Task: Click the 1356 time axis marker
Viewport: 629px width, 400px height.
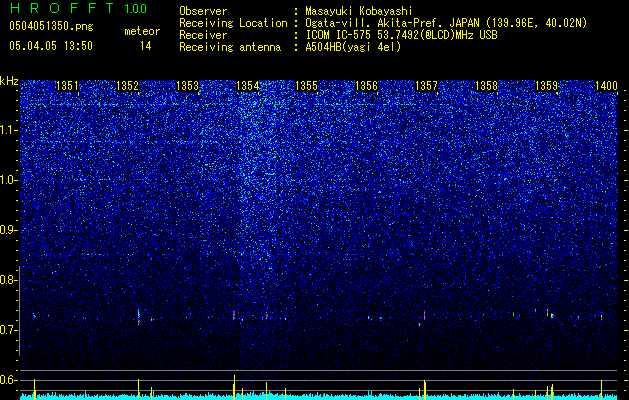Action: [x=367, y=85]
